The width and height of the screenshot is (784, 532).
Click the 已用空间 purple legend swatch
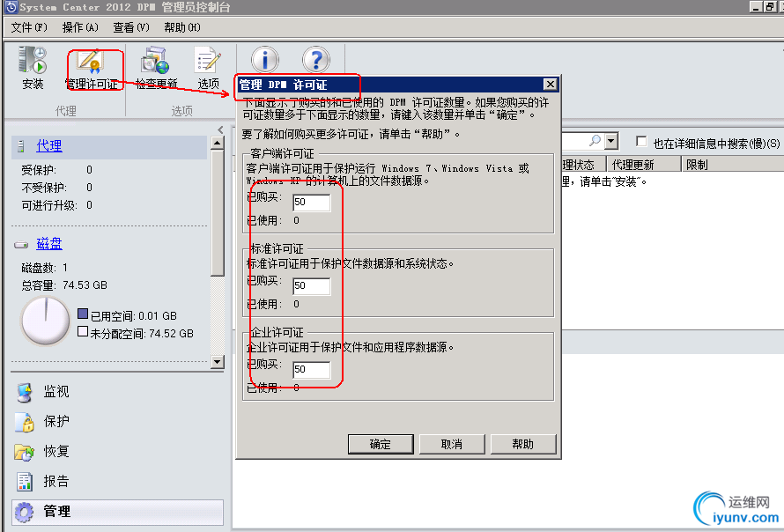[83, 314]
